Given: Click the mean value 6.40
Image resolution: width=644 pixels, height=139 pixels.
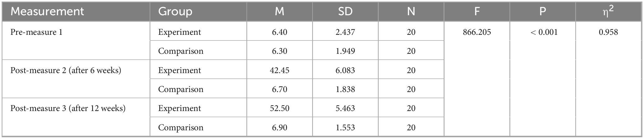Looking at the screenshot, I should click(x=280, y=32).
